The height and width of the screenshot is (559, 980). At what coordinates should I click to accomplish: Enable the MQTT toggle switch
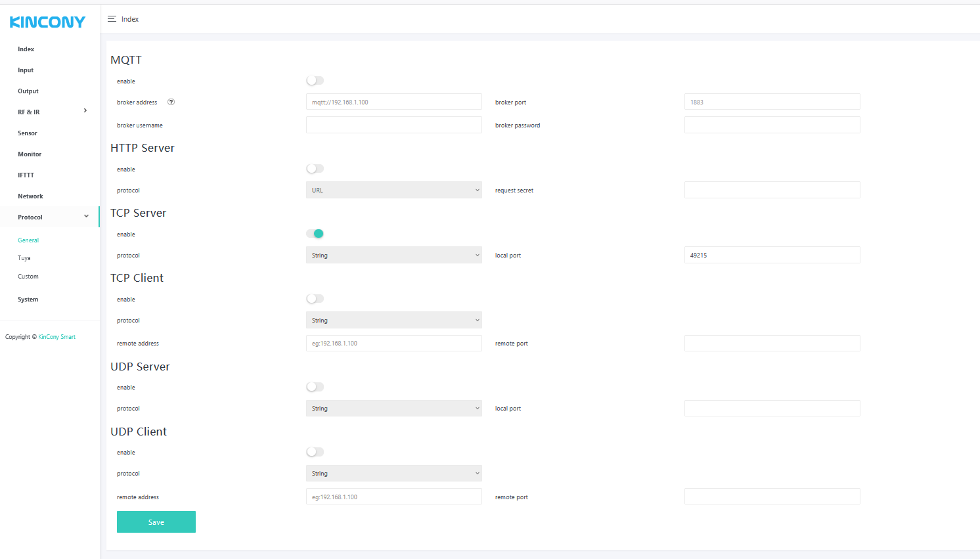pyautogui.click(x=315, y=81)
